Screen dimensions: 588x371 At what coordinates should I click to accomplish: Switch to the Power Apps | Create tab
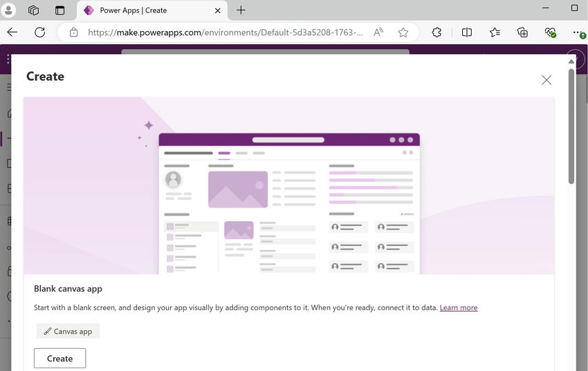[152, 10]
